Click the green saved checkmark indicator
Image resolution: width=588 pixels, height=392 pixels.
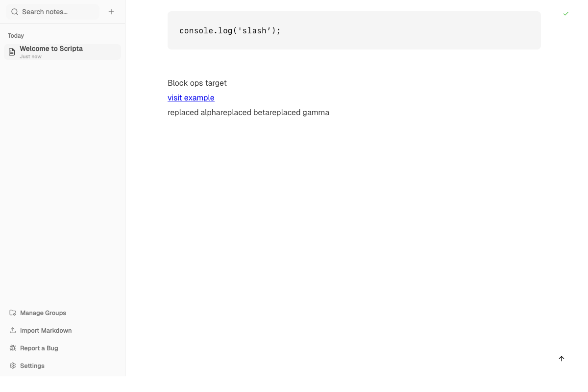pos(566,13)
